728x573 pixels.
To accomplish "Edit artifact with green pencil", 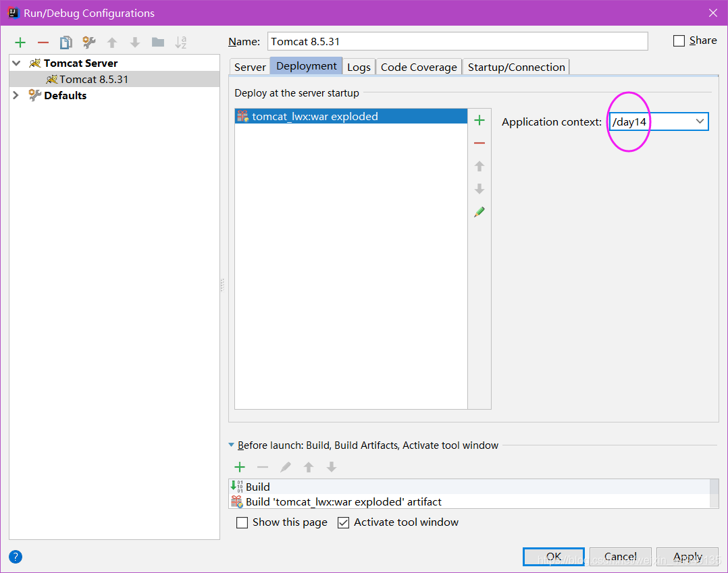I will [479, 212].
